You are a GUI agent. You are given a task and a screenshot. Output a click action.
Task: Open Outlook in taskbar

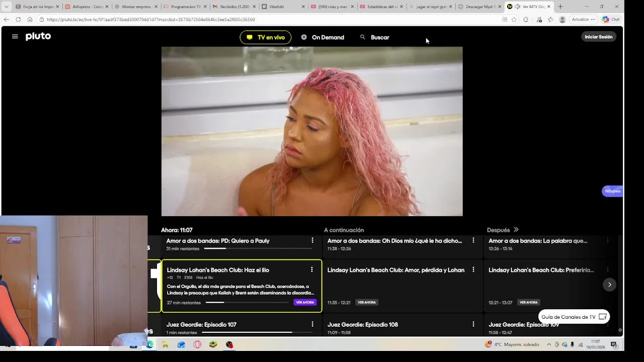[x=181, y=344]
